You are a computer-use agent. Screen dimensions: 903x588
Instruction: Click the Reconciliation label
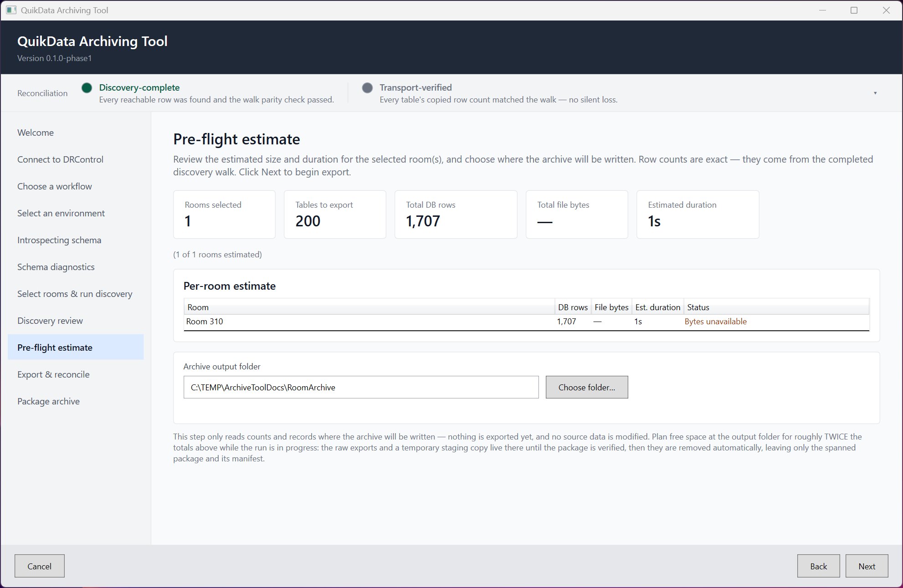click(x=42, y=93)
